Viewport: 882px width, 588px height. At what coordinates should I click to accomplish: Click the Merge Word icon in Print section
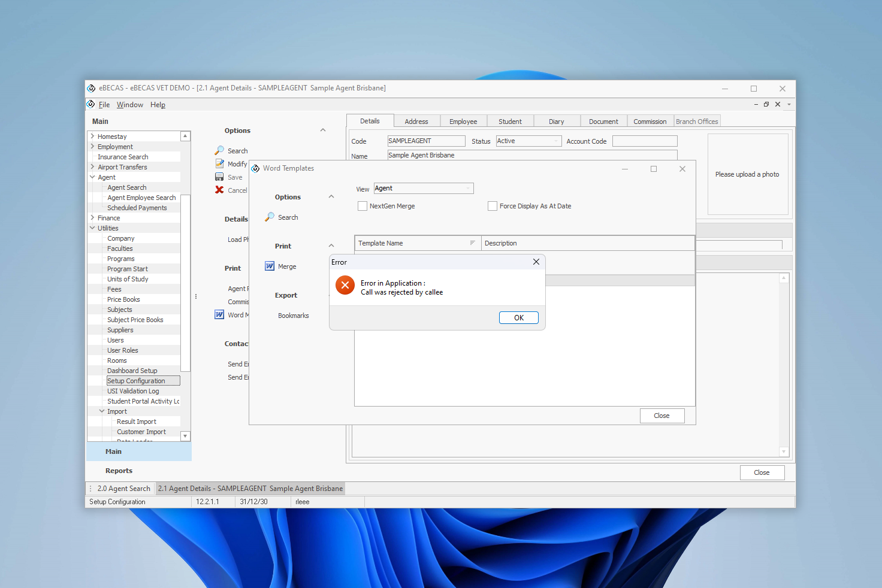coord(270,266)
